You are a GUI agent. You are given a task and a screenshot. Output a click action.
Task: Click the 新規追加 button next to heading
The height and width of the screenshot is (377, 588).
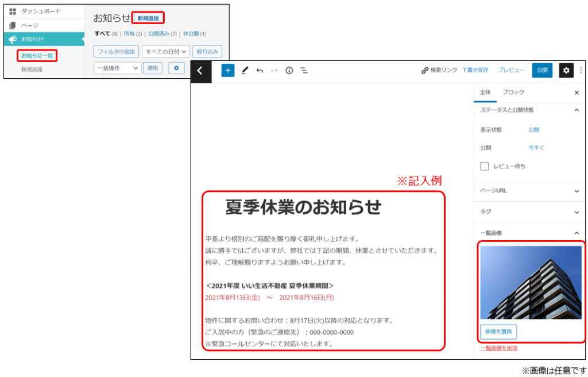148,18
